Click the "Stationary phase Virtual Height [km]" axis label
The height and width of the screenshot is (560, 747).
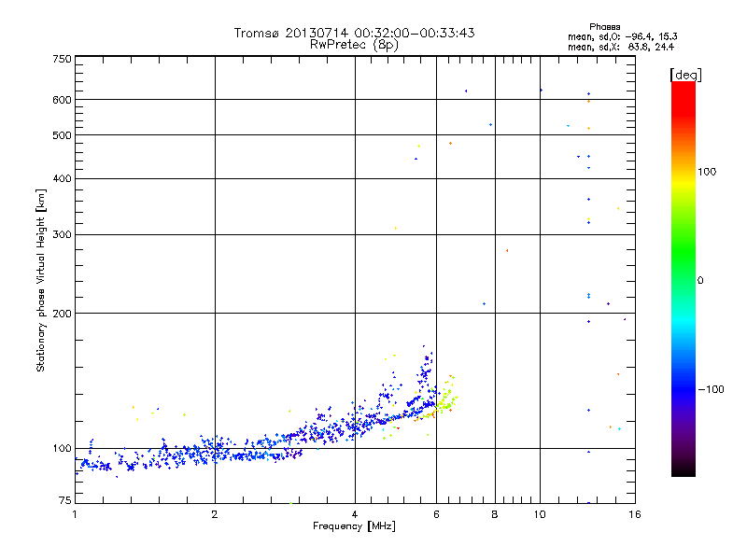[x=40, y=281]
